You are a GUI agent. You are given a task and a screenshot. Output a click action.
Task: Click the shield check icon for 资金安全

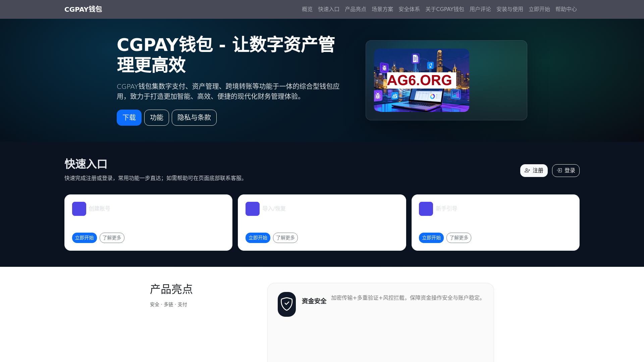point(287,304)
